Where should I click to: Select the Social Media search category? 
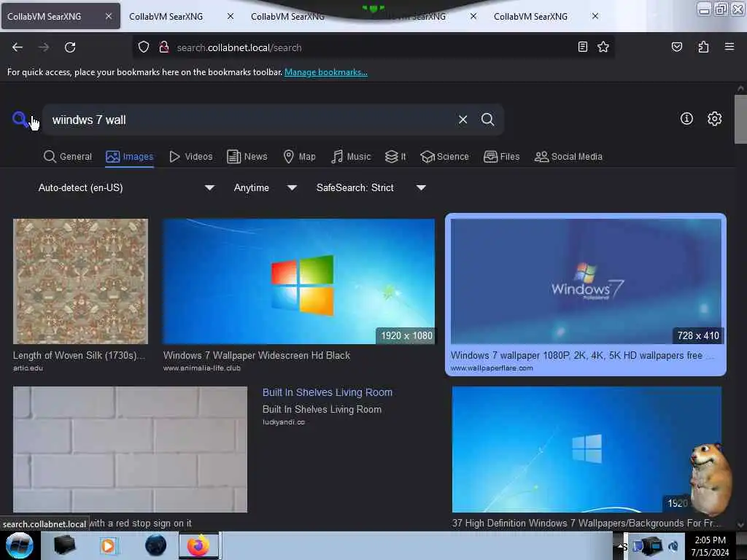pos(568,157)
